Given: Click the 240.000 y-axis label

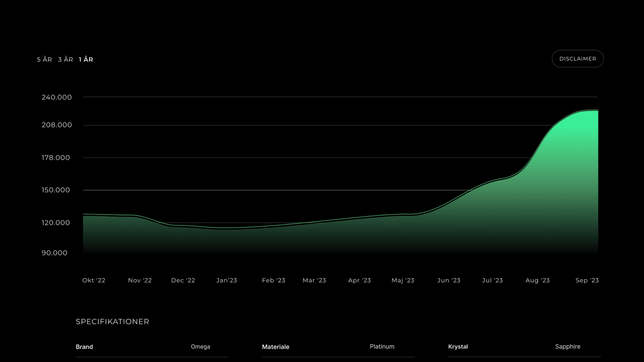Looking at the screenshot, I should click(57, 97).
